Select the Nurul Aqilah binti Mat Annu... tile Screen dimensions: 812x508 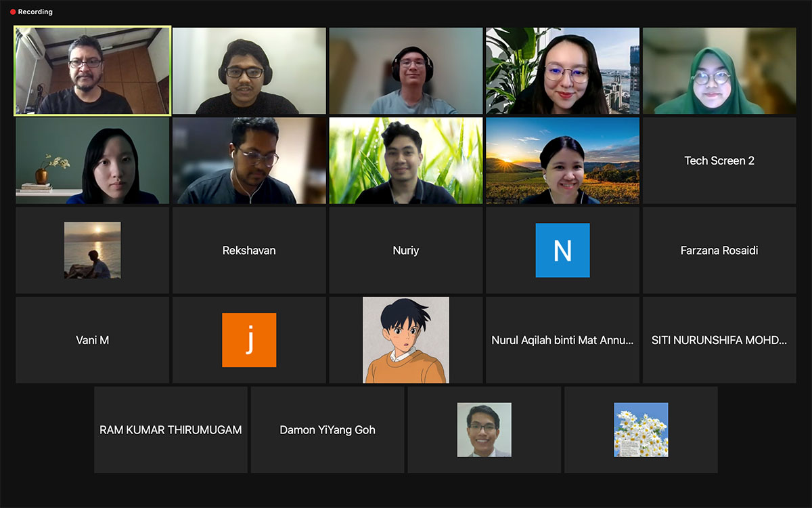[562, 340]
